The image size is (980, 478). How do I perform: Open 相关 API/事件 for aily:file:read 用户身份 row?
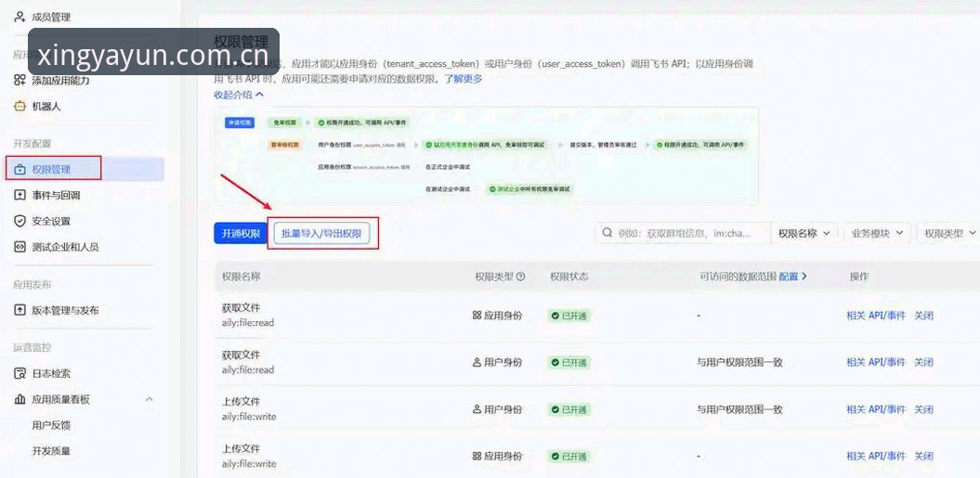click(876, 362)
